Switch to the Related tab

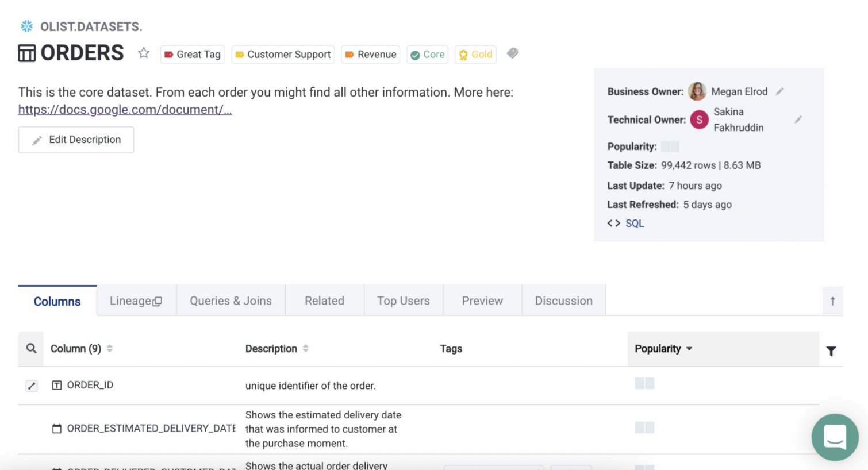pyautogui.click(x=325, y=301)
